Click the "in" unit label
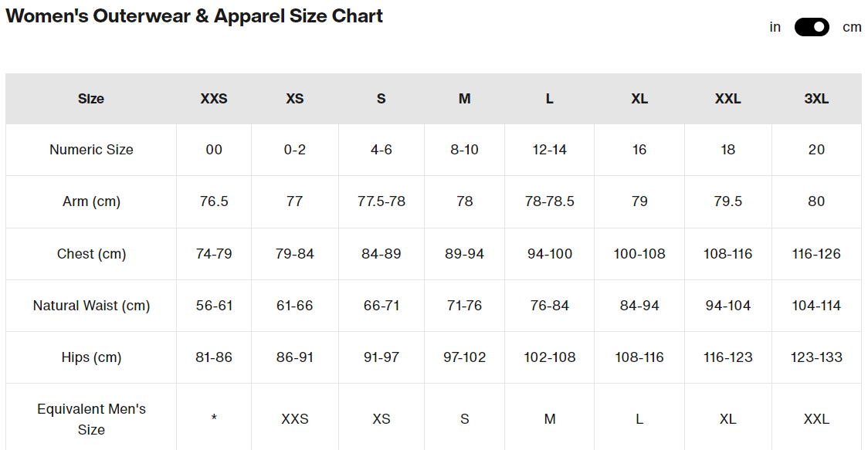The width and height of the screenshot is (868, 450). tap(775, 27)
